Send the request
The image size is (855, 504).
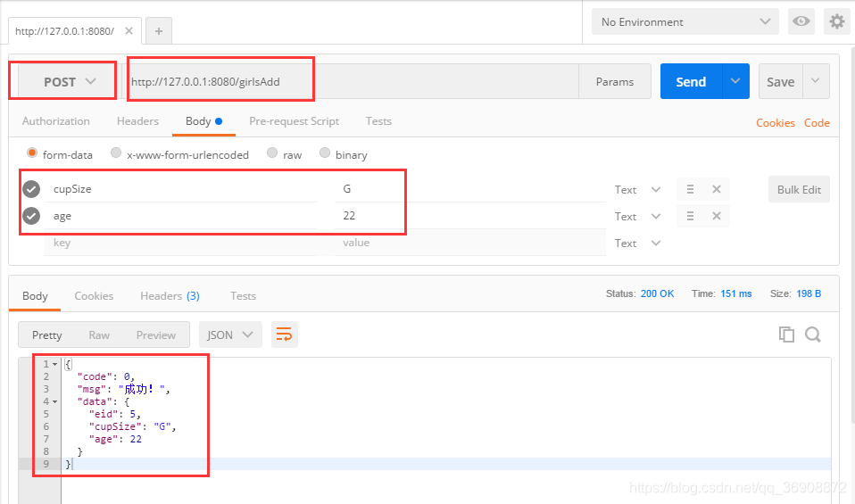coord(691,82)
